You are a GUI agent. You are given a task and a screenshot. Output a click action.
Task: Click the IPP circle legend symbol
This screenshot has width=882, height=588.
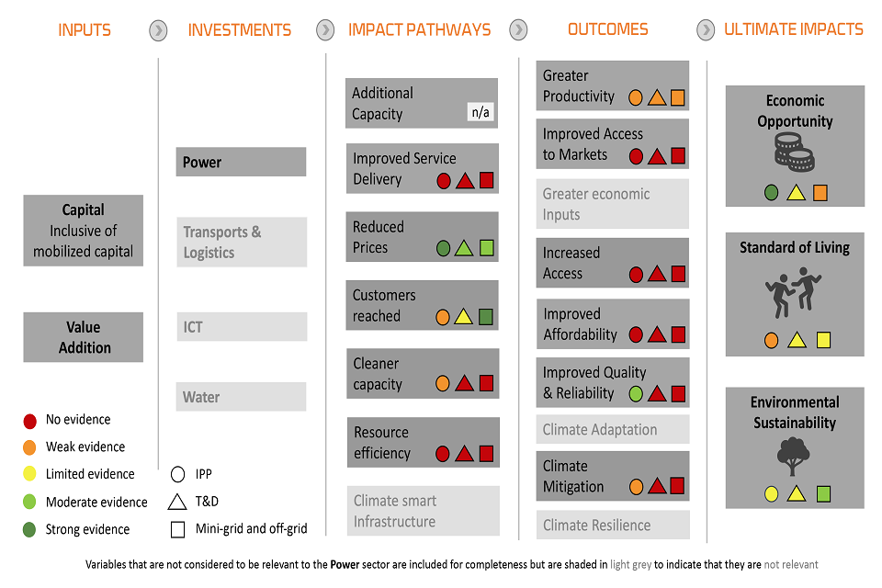[177, 475]
